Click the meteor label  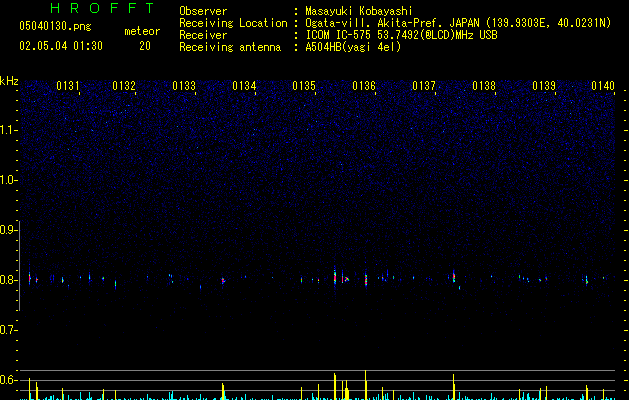(142, 31)
